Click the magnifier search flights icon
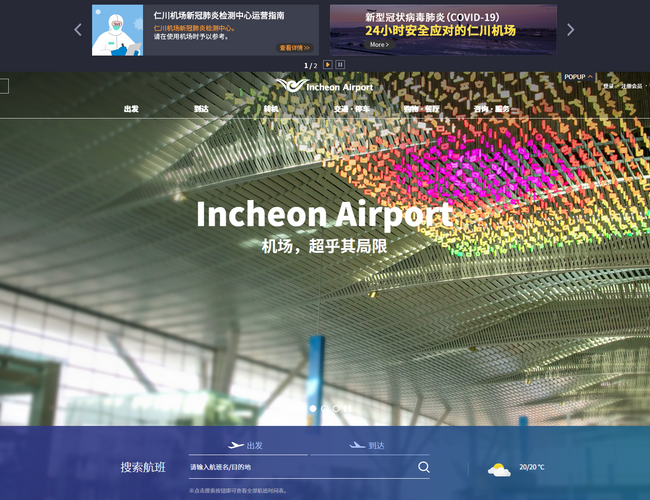Image resolution: width=650 pixels, height=500 pixels. coord(424,467)
